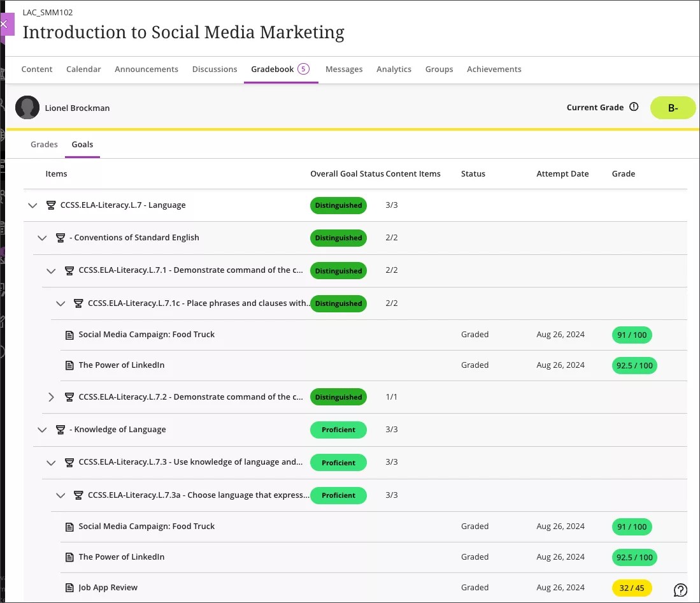Open the help question mark icon
700x603 pixels.
click(680, 590)
